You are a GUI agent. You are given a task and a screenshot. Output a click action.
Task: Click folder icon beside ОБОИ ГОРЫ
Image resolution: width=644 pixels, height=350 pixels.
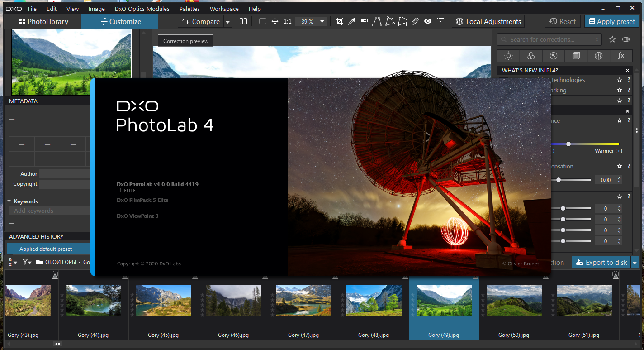tap(39, 262)
